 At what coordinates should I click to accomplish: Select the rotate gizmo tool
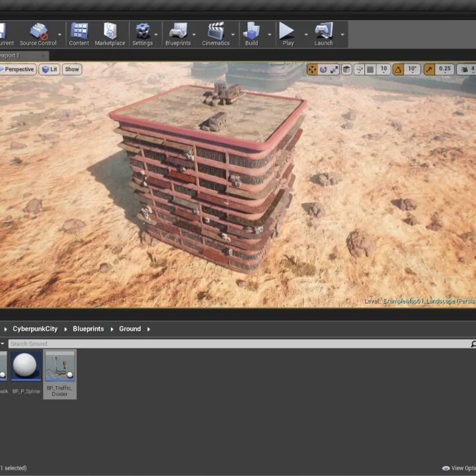coord(323,69)
